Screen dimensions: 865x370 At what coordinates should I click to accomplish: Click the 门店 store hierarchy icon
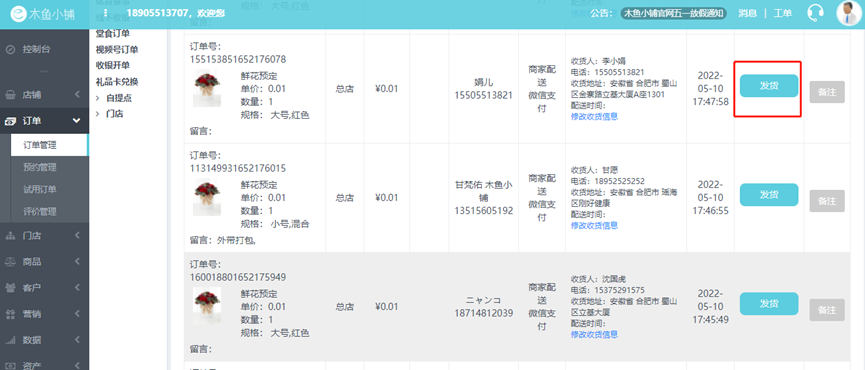tap(10, 235)
